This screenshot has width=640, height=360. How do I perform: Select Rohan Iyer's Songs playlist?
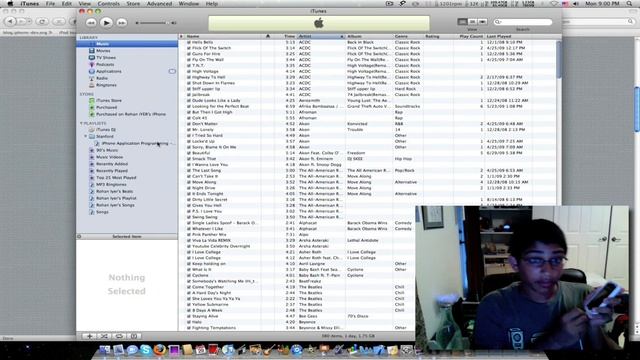click(x=115, y=205)
